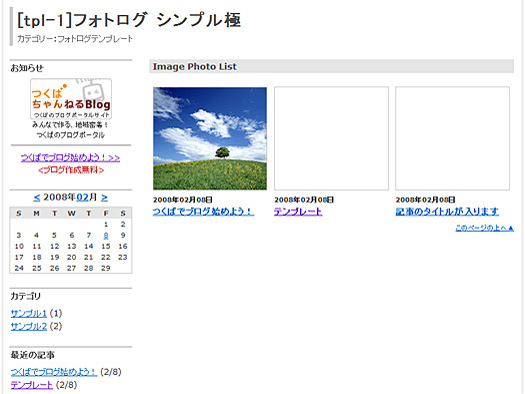Open the サンプル2 category
The width and height of the screenshot is (525, 394).
tap(29, 326)
